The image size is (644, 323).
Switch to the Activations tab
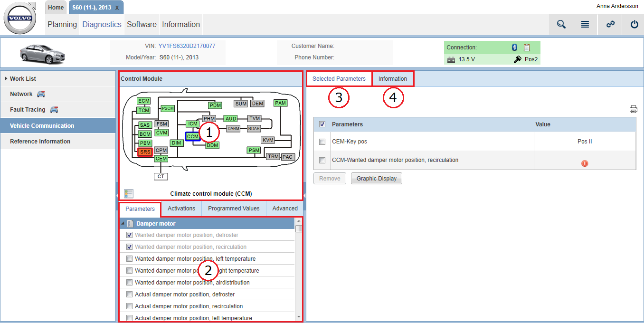[181, 209]
